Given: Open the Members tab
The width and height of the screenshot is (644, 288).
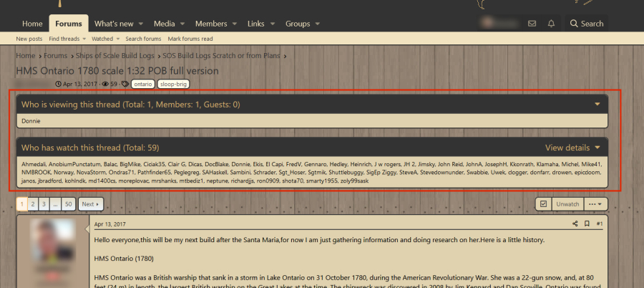Looking at the screenshot, I should coord(211,24).
